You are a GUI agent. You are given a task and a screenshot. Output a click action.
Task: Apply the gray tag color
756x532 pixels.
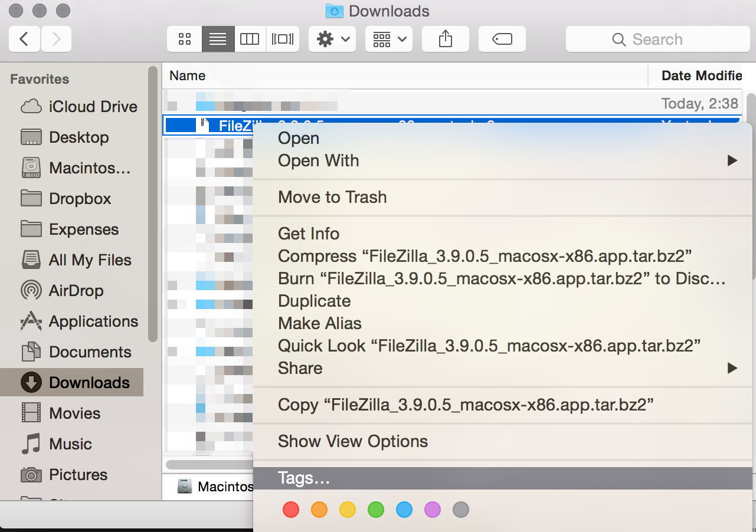461,510
